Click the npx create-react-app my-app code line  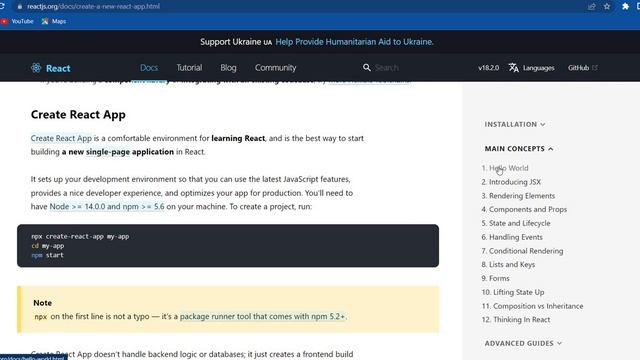click(80, 236)
